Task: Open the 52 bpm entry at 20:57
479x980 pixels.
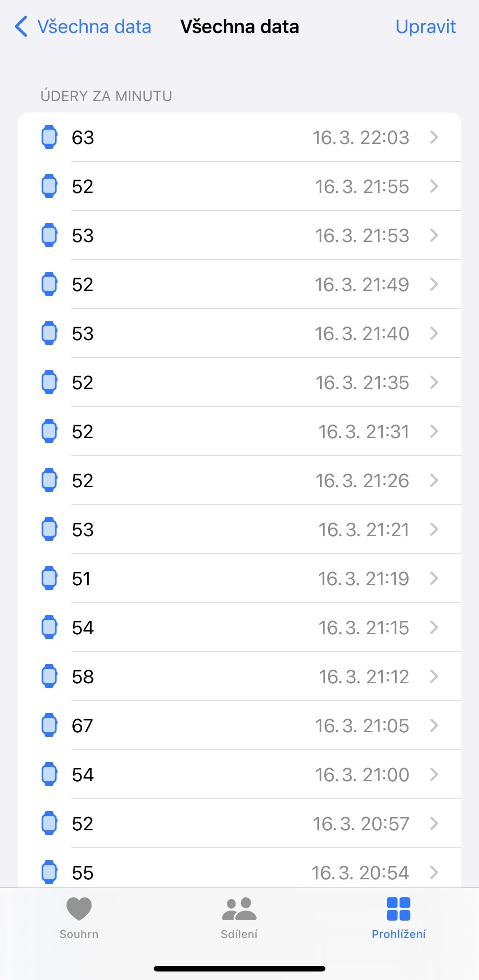Action: 239,823
